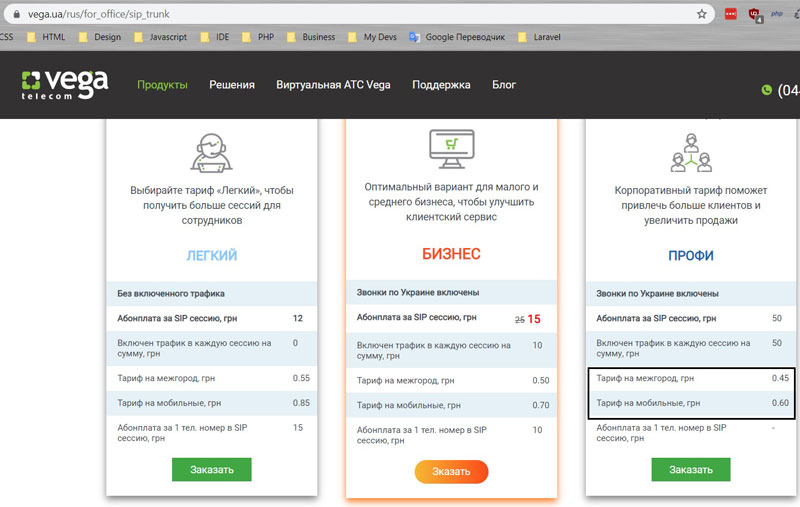Click the header phone number
This screenshot has height=507, width=800.
click(788, 90)
